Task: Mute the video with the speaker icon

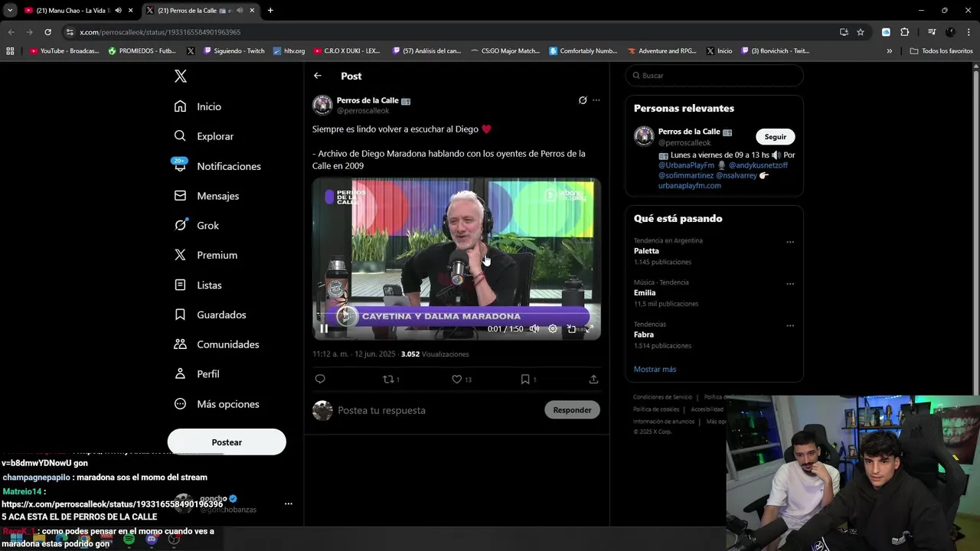Action: (x=534, y=329)
